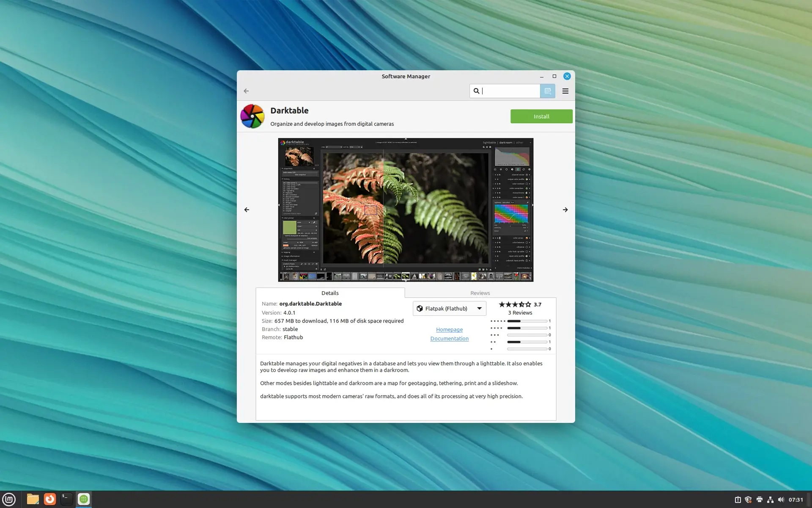Focus the Software Manager search field

(505, 91)
